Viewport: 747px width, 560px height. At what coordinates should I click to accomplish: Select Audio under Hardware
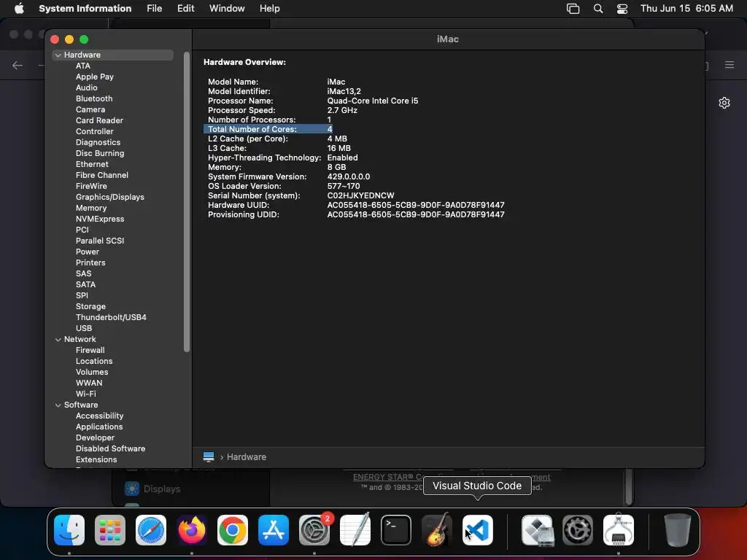click(x=86, y=87)
